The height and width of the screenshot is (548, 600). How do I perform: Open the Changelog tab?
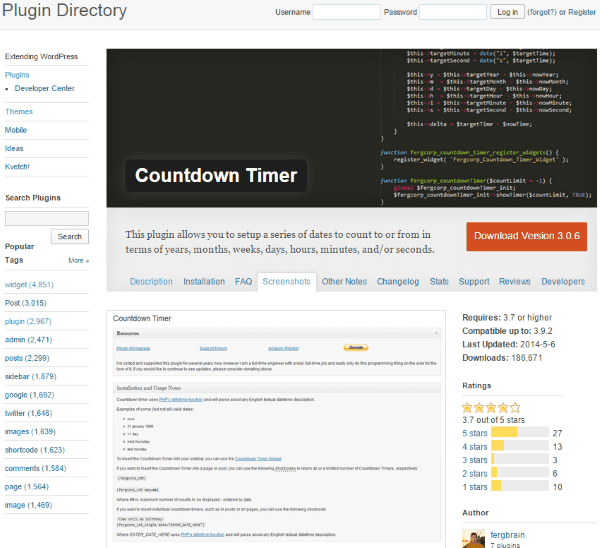pos(397,282)
